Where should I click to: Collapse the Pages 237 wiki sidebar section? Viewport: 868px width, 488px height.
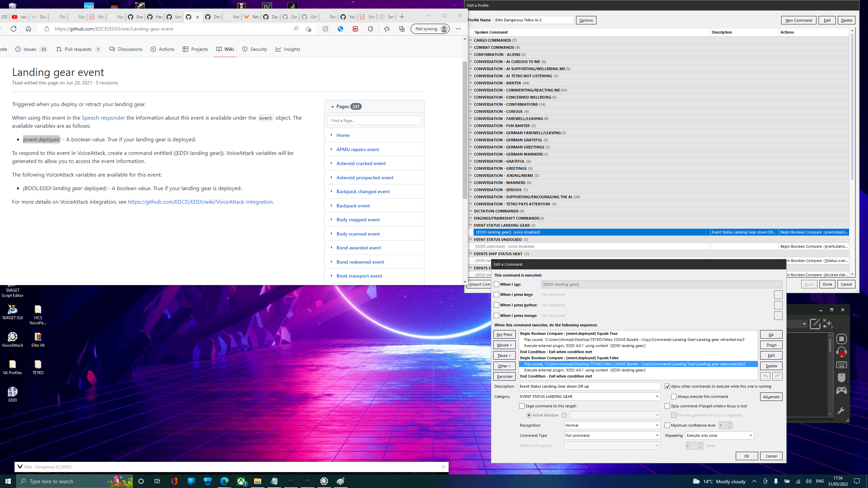[333, 107]
